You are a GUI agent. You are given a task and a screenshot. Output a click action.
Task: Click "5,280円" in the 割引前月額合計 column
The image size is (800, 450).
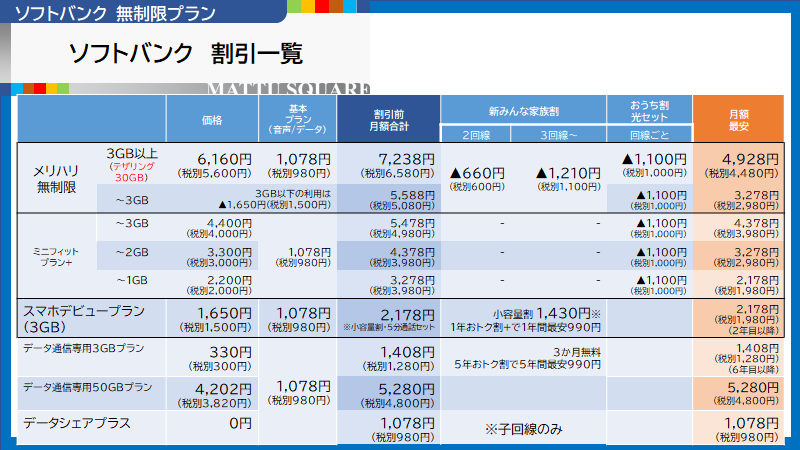[407, 389]
